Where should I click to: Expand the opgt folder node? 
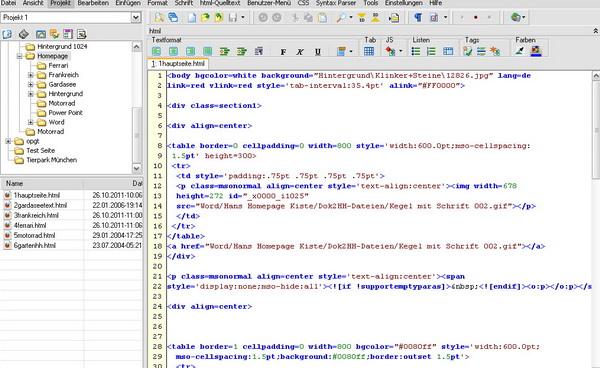click(8, 141)
